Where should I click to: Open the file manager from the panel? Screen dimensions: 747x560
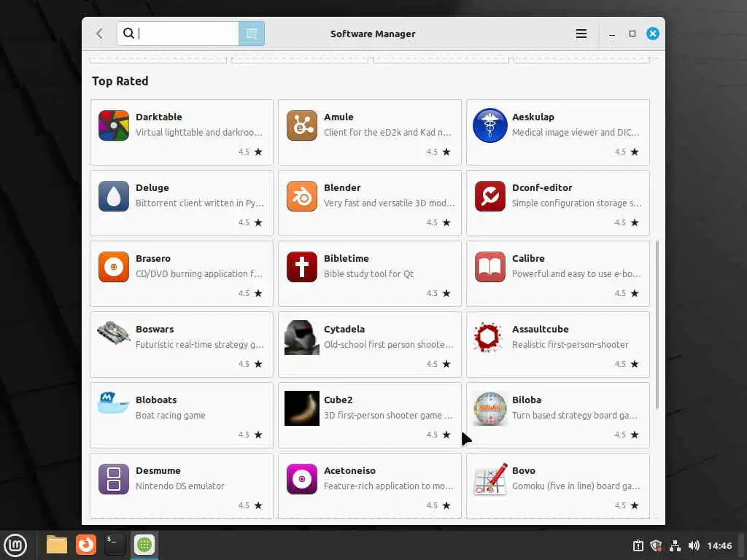point(57,545)
